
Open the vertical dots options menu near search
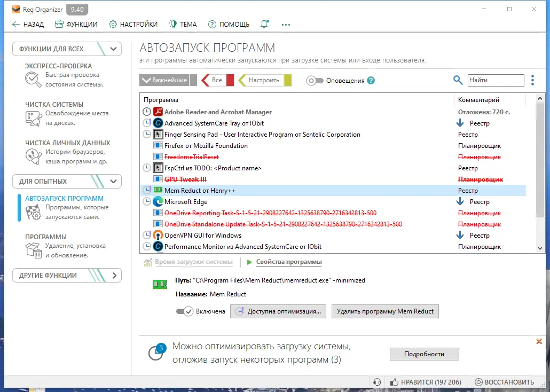[x=532, y=80]
